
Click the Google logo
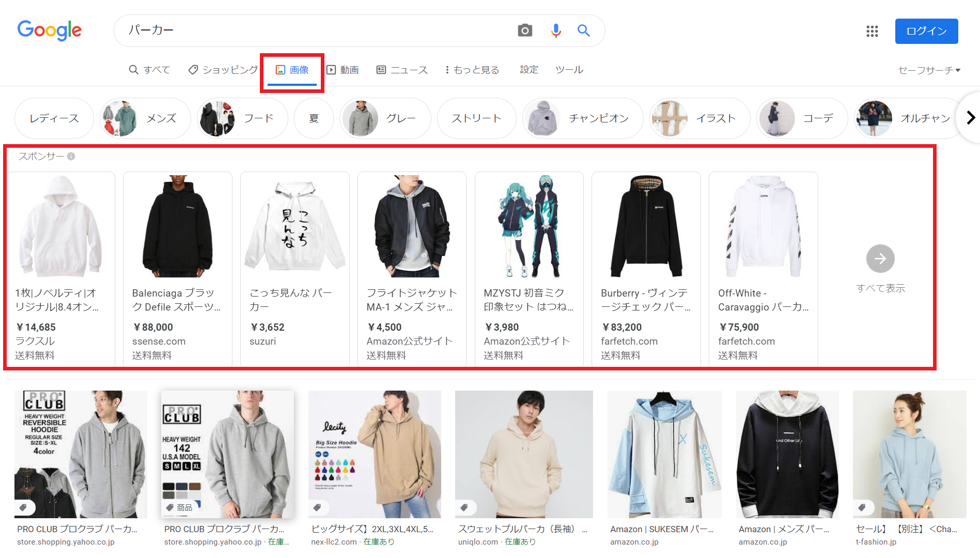point(50,30)
